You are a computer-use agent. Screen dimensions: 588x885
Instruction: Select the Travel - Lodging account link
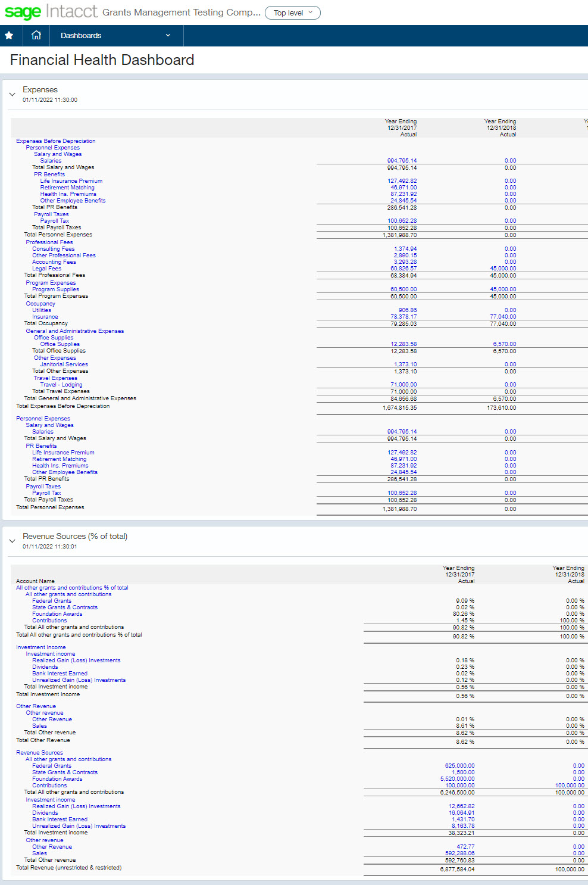click(61, 385)
